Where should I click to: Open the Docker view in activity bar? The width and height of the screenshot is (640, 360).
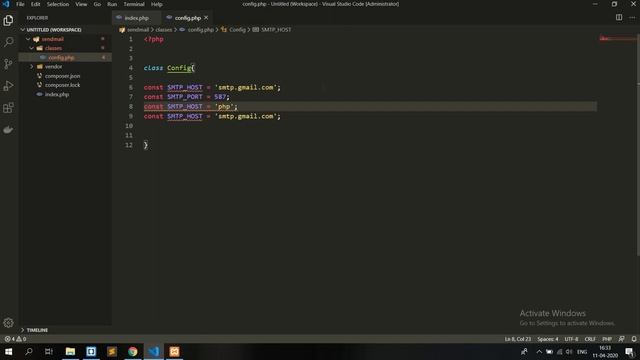pyautogui.click(x=8, y=130)
